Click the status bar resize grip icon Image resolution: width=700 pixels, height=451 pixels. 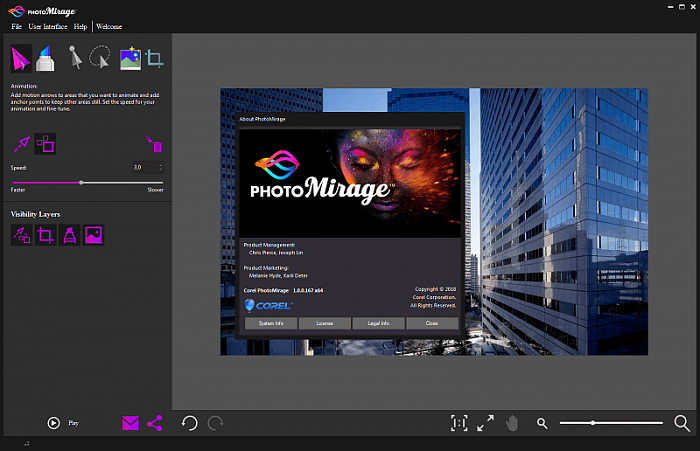coord(27,443)
